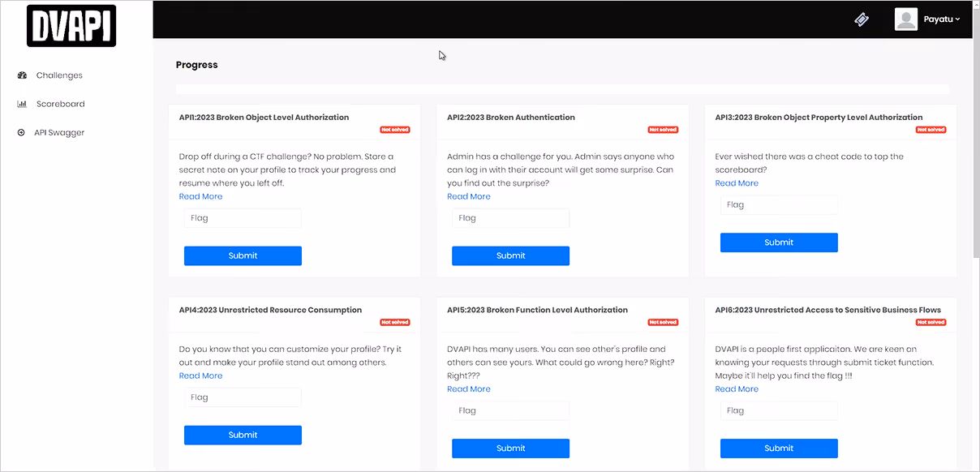Viewport: 980px width, 472px height.
Task: Open Scoreboard in the sidebar
Action: [x=60, y=104]
